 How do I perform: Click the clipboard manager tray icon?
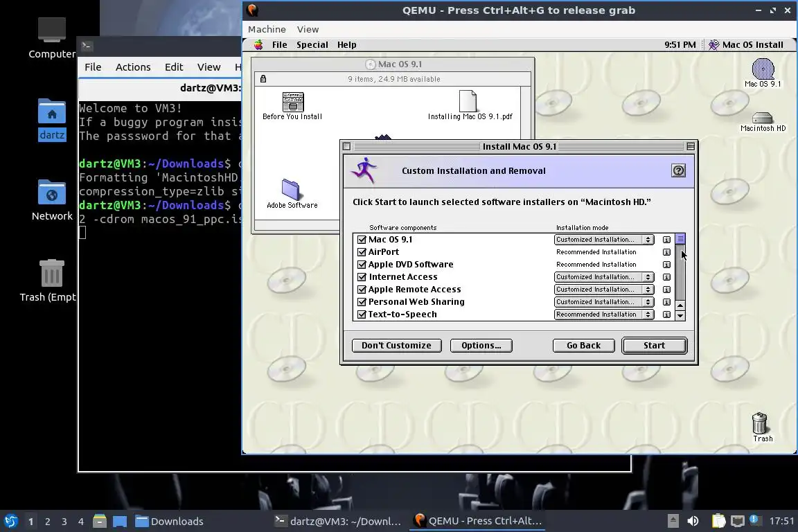point(718,521)
